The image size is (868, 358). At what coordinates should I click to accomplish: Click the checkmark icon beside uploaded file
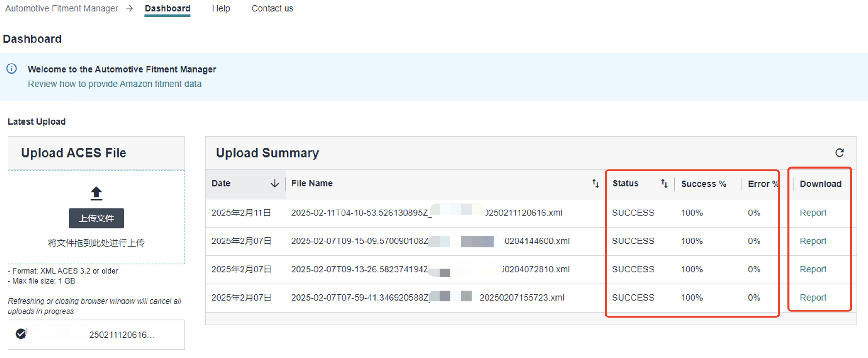coord(21,334)
